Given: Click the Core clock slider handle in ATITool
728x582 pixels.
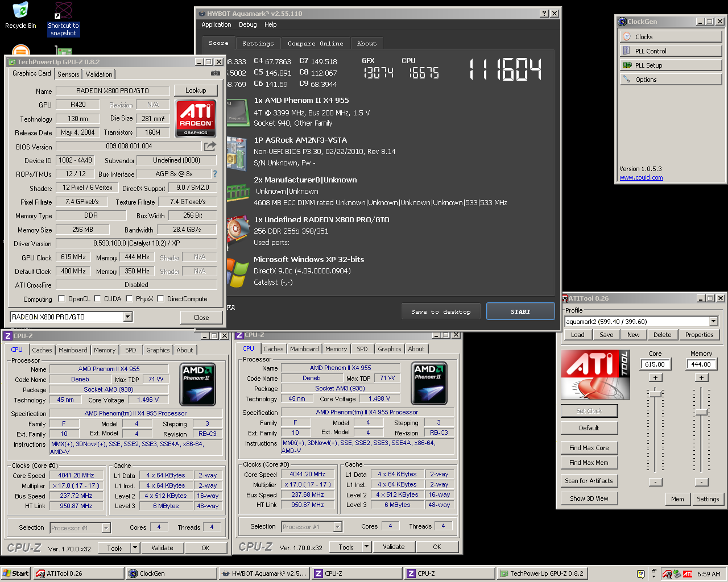Looking at the screenshot, I should [655, 393].
